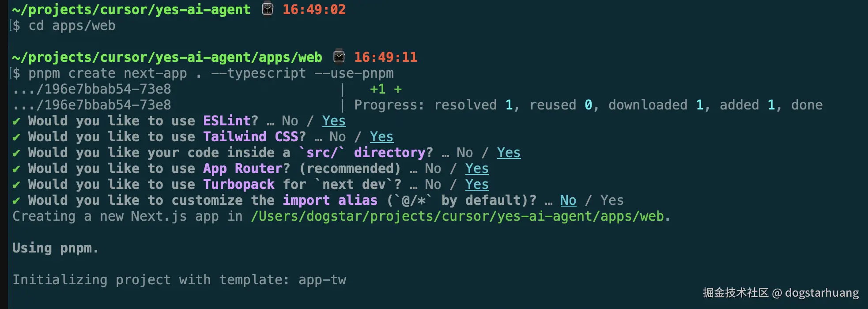Click the watch icon beside 16:49:11

click(x=339, y=57)
